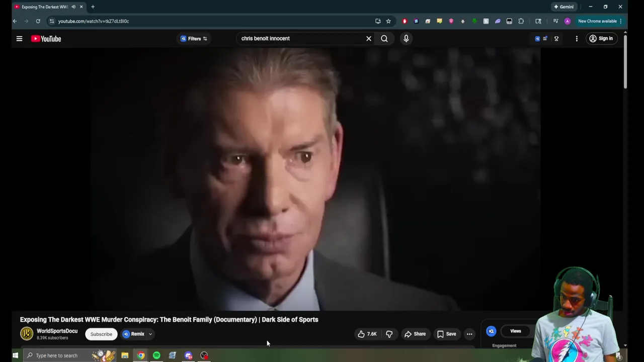Reload the page
Image resolution: width=644 pixels, height=362 pixels.
38,21
